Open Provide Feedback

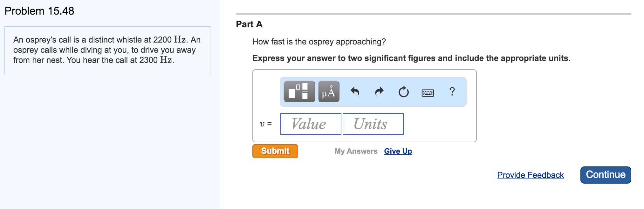530,175
